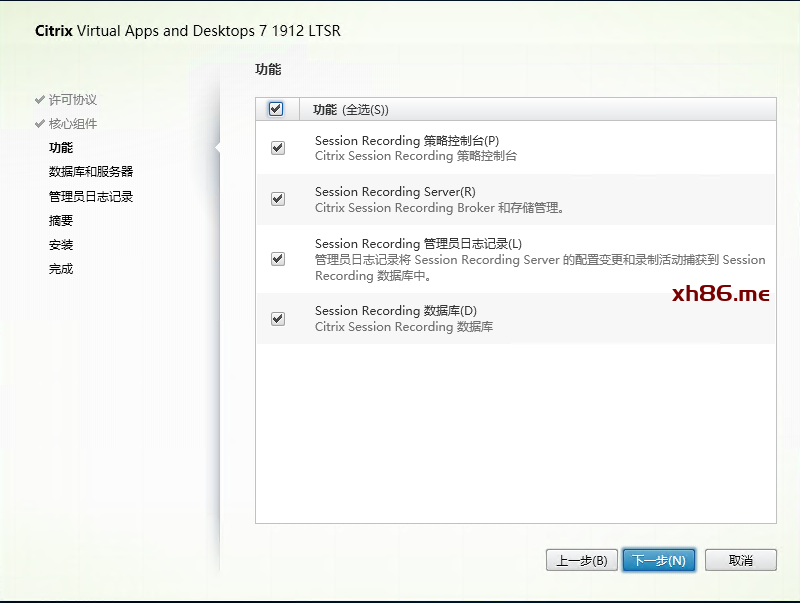Select the Session Recording Server(R) row text
The width and height of the screenshot is (800, 603).
tap(395, 192)
